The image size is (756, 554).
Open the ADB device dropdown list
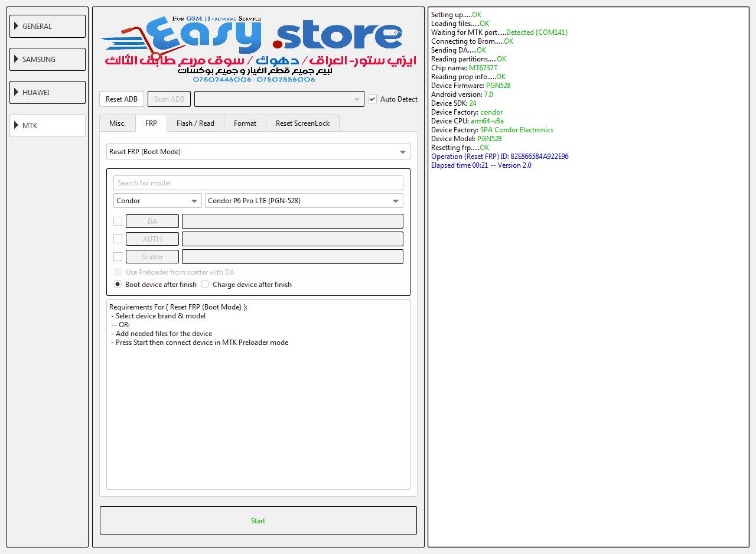[279, 99]
